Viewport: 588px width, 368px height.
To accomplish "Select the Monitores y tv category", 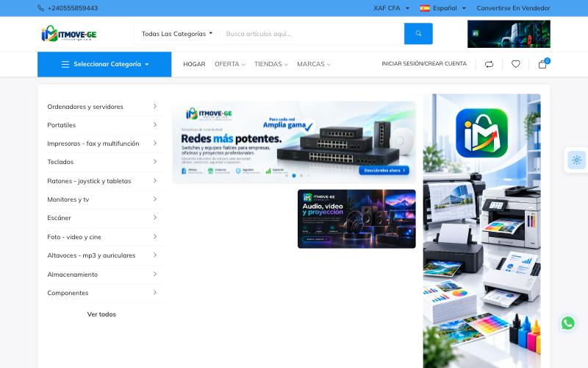I will pos(68,199).
